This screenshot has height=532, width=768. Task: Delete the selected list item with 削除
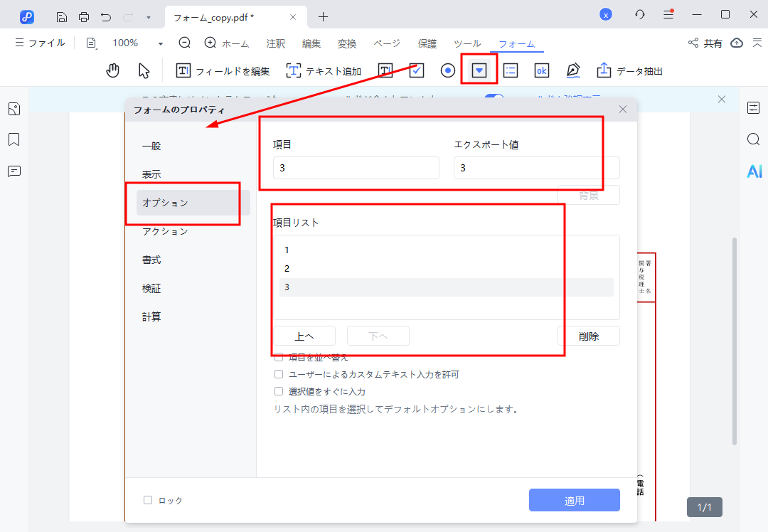click(x=591, y=335)
